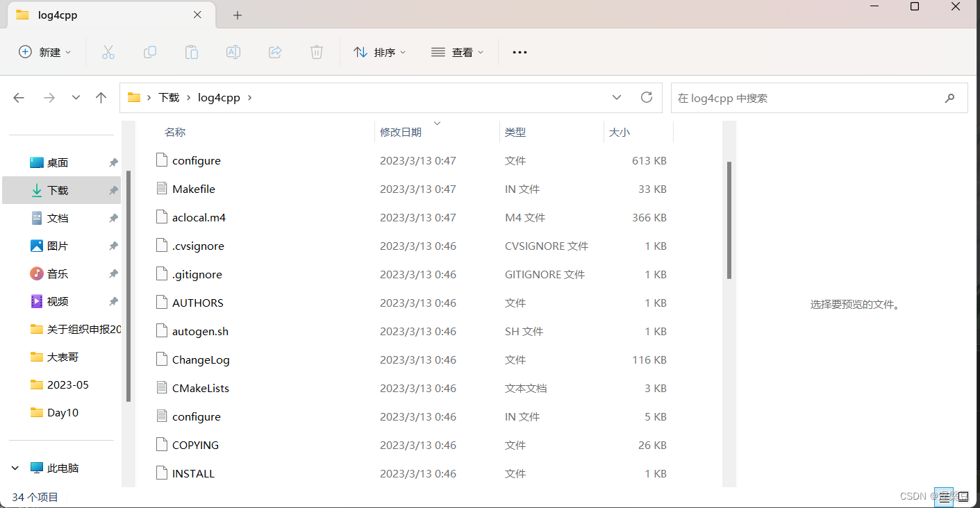Open Videos 视频 in the sidebar

click(x=61, y=301)
